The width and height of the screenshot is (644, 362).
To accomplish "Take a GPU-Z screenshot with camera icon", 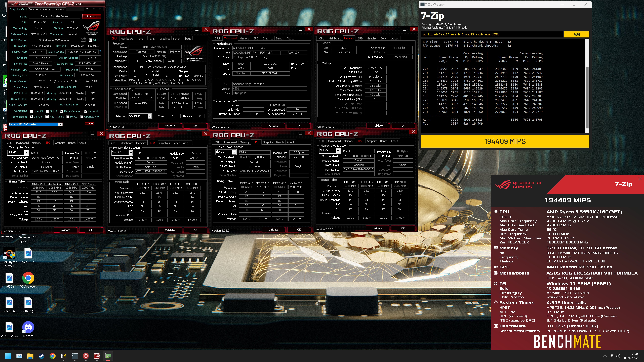I will point(87,9).
